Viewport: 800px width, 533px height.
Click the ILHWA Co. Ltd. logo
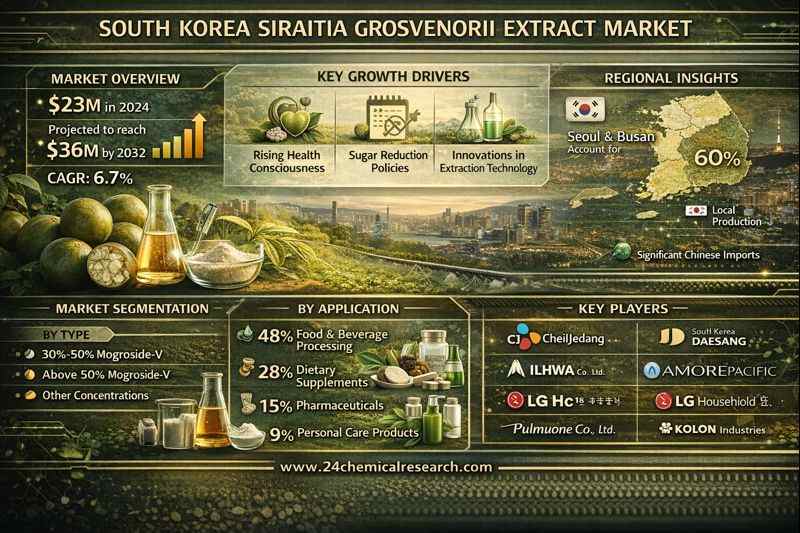tap(556, 369)
